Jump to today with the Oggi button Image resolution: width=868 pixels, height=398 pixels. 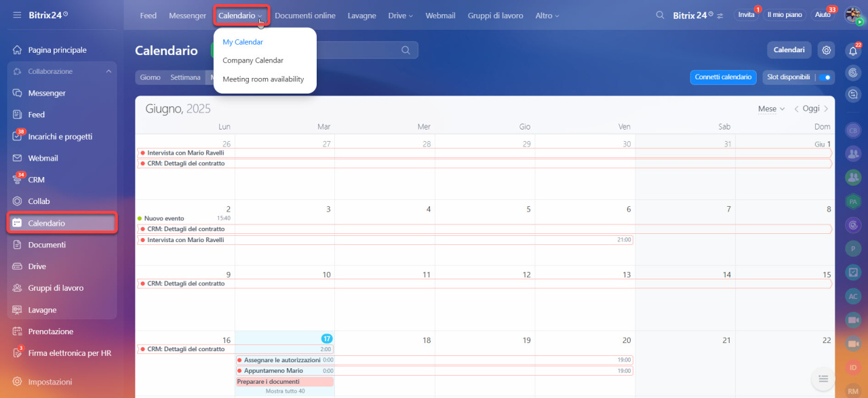tap(811, 108)
